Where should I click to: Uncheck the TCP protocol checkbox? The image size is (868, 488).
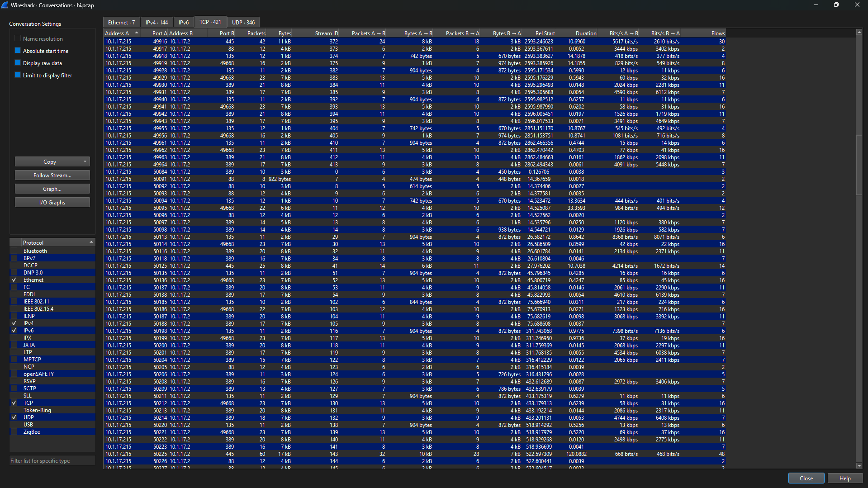[14, 403]
